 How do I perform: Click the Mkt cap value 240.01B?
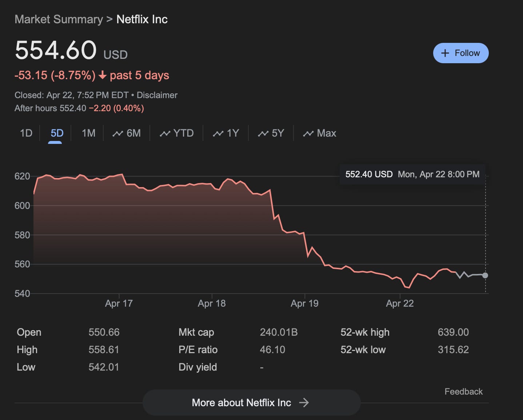pyautogui.click(x=279, y=332)
